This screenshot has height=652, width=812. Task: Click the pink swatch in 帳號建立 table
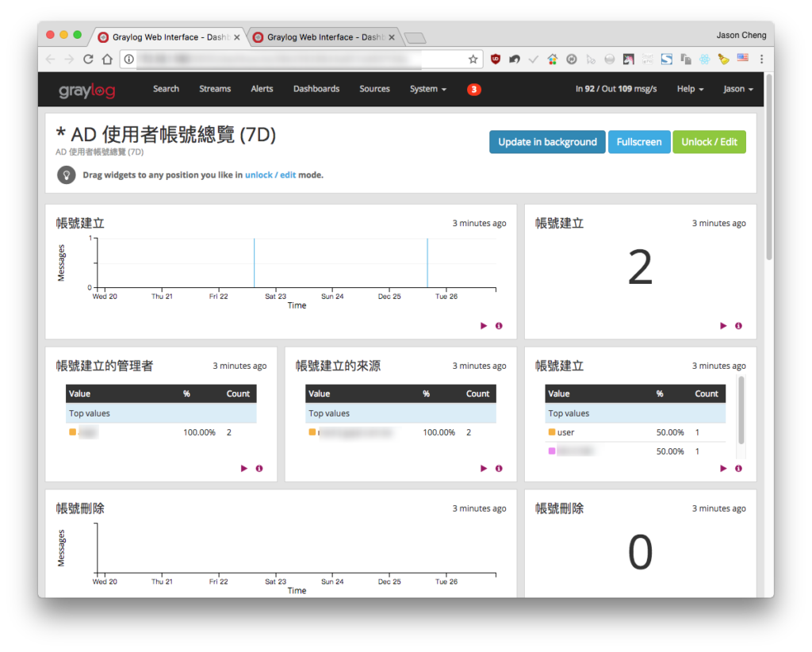click(552, 451)
